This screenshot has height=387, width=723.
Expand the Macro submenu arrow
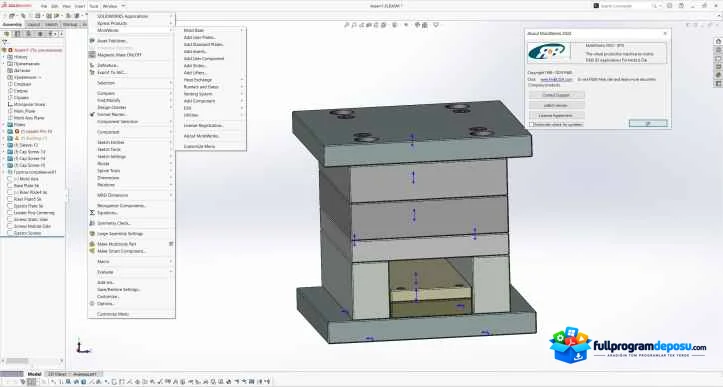tap(171, 262)
